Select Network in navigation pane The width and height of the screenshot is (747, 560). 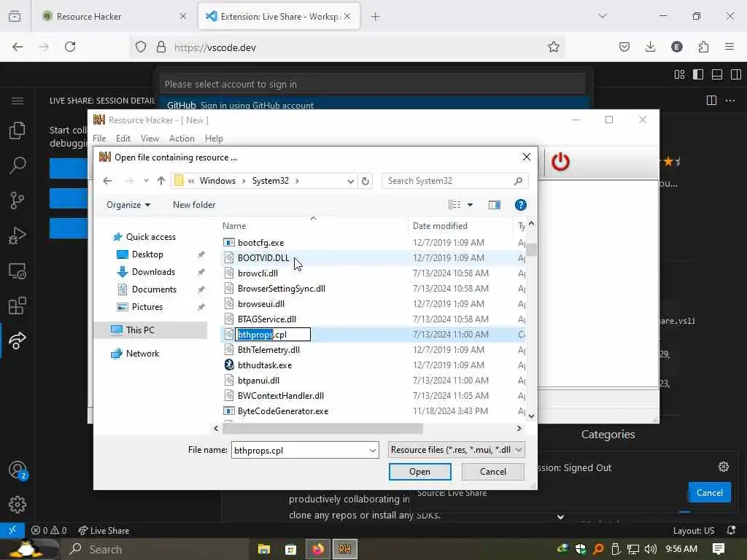click(x=135, y=354)
